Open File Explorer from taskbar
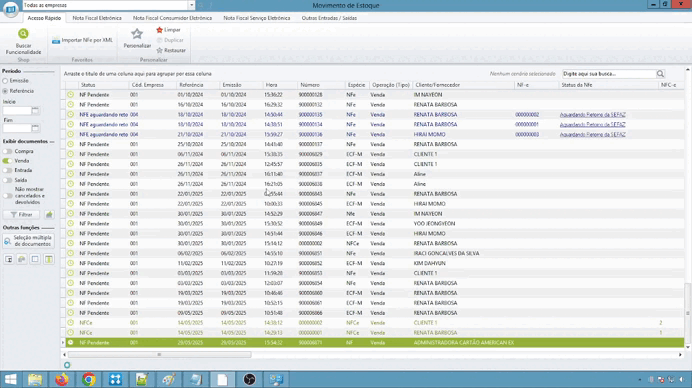Viewport: 692px width, 388px height. 35,379
